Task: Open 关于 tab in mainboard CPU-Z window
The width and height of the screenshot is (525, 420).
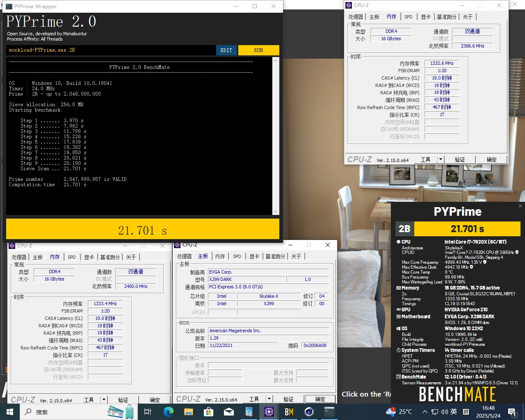Action: pyautogui.click(x=296, y=256)
